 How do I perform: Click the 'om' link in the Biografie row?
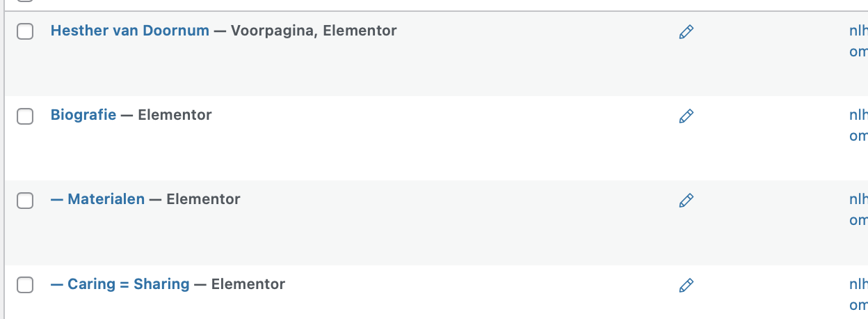click(858, 136)
